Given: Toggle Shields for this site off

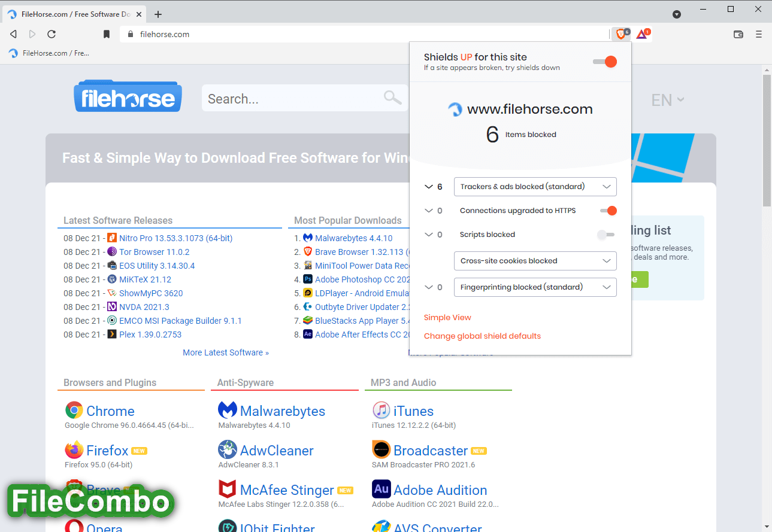Looking at the screenshot, I should coord(605,62).
